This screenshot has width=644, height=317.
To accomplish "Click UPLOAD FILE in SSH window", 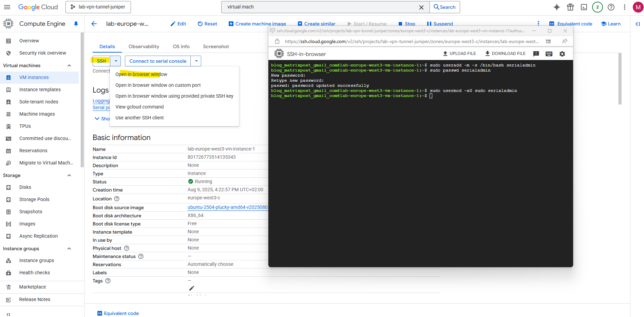I will pos(459,54).
